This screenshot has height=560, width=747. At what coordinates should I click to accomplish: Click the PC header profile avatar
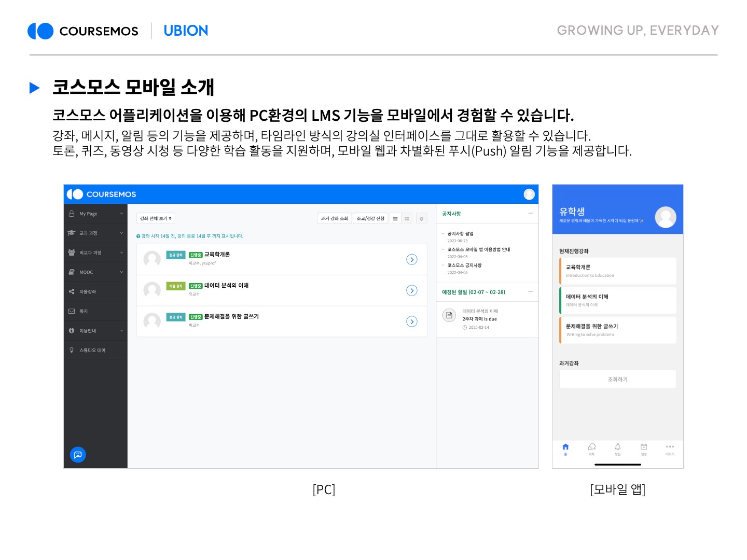(x=529, y=194)
